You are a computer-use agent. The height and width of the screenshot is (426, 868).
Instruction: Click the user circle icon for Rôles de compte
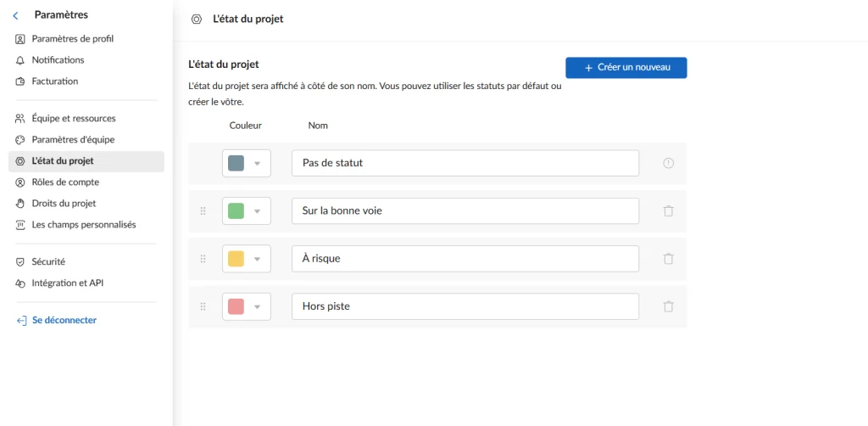click(x=20, y=182)
